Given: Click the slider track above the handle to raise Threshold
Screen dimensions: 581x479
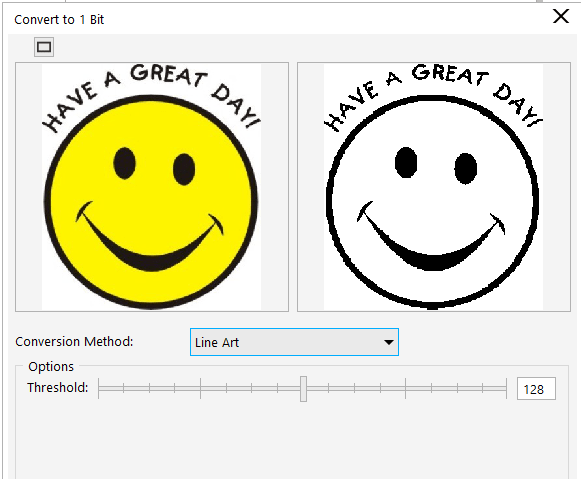Looking at the screenshot, I should coord(406,389).
